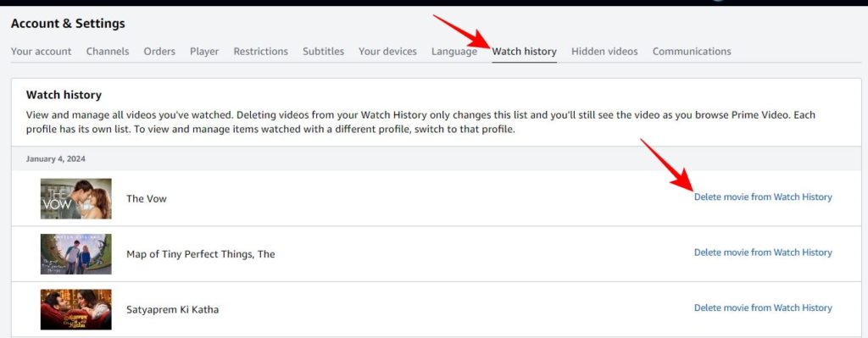Screen dimensions: 868x338
Task: Switch to the Channels tab
Action: tap(108, 52)
